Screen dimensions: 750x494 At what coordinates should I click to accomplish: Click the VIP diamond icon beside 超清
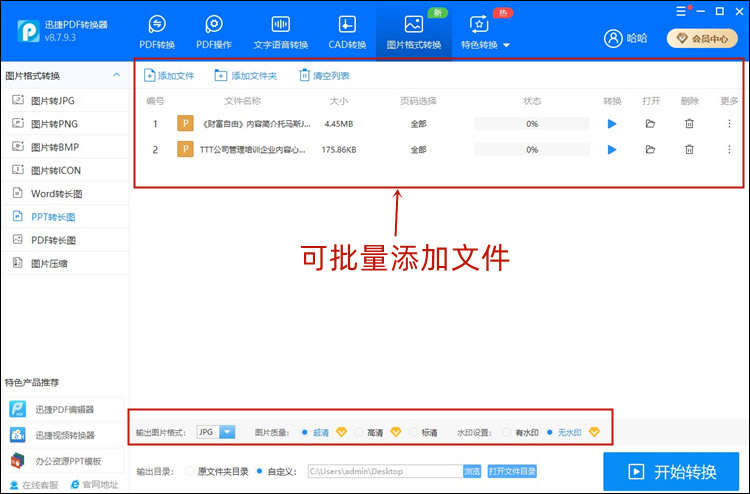pos(341,432)
